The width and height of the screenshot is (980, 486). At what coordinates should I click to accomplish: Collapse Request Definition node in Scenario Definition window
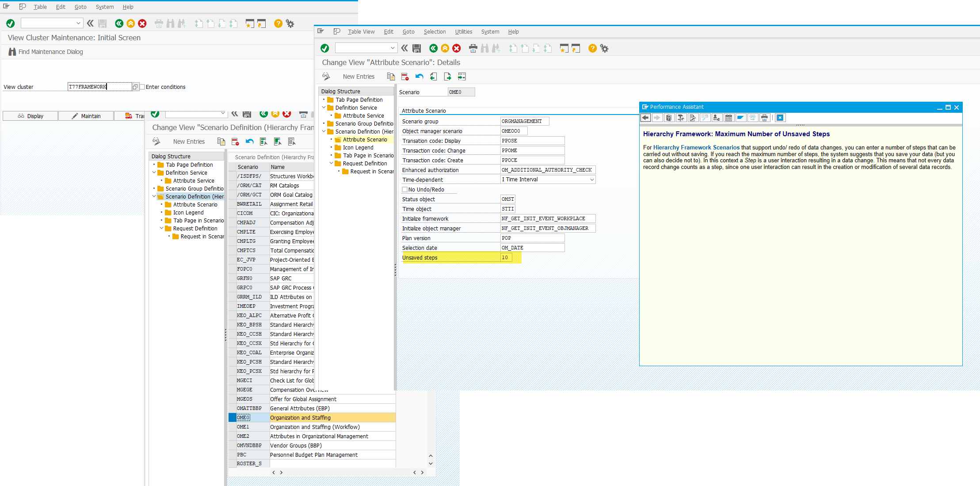[161, 228]
